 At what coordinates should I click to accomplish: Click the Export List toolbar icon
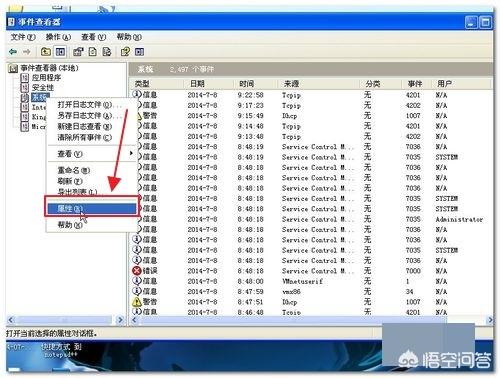coord(107,52)
